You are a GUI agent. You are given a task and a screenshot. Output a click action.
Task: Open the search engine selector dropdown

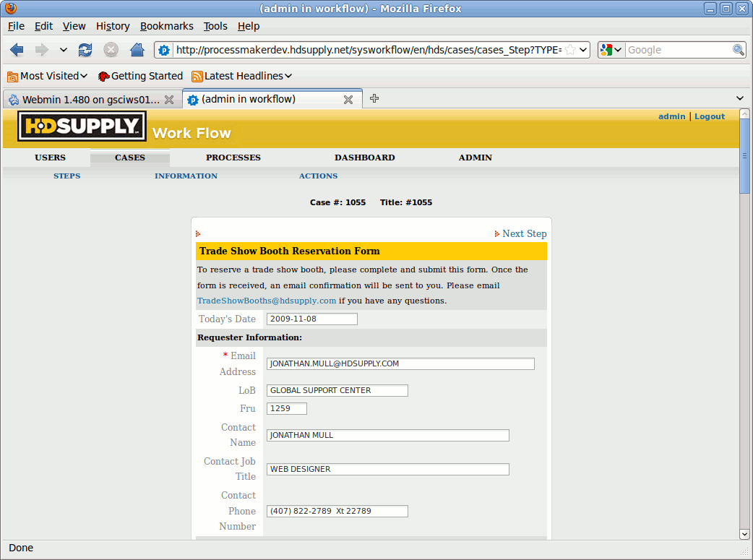611,50
